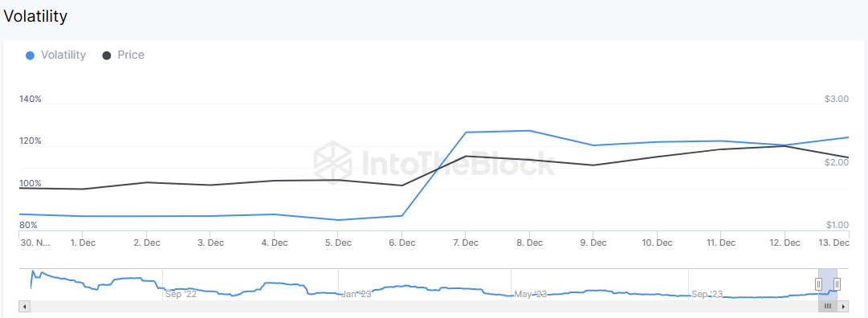Click the truncated 30. N... axis label
The width and height of the screenshot is (868, 318).
pos(35,243)
